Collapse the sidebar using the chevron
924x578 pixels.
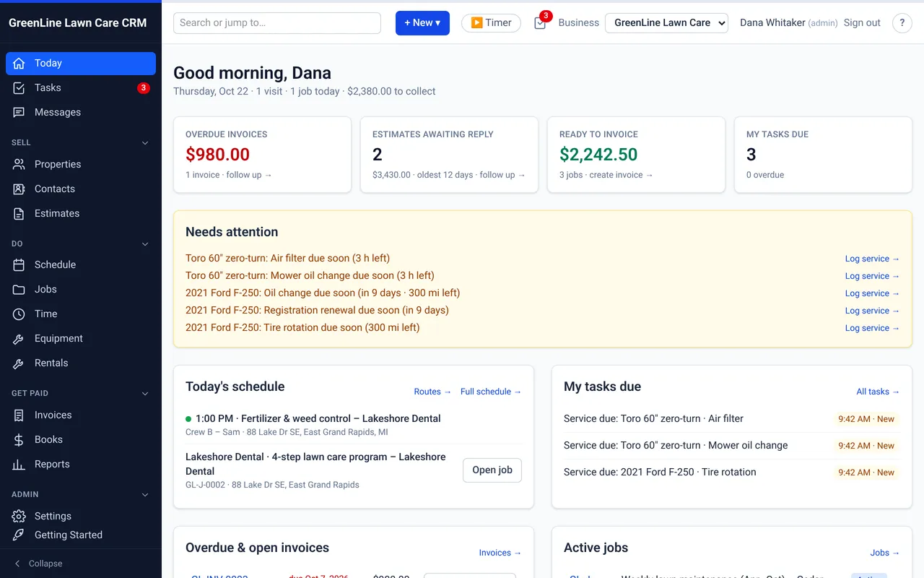click(18, 564)
